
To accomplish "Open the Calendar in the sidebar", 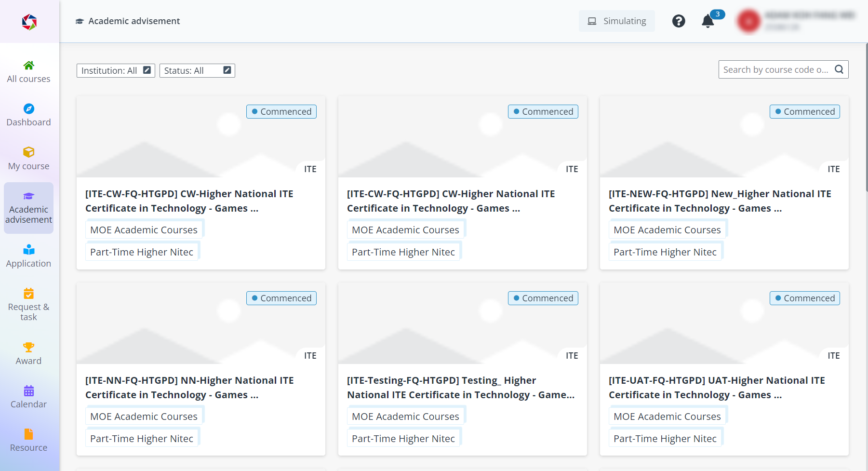I will click(x=28, y=397).
